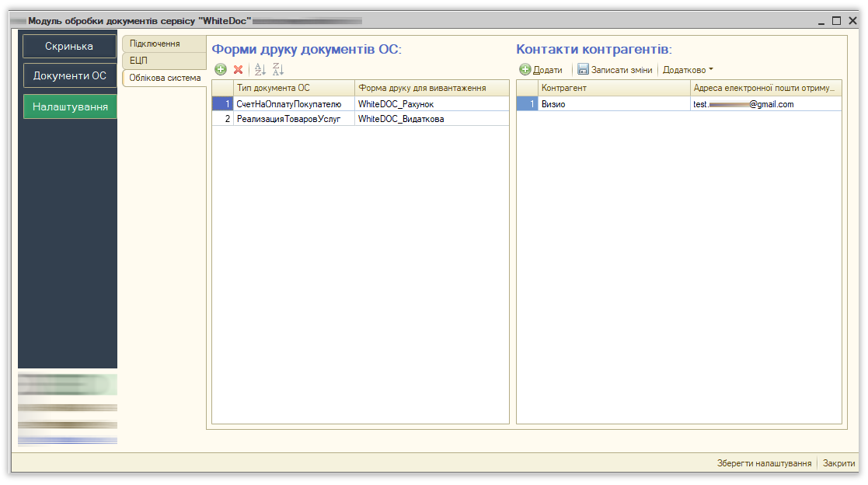Open the Документи ОС section
This screenshot has height=485, width=868.
click(69, 76)
